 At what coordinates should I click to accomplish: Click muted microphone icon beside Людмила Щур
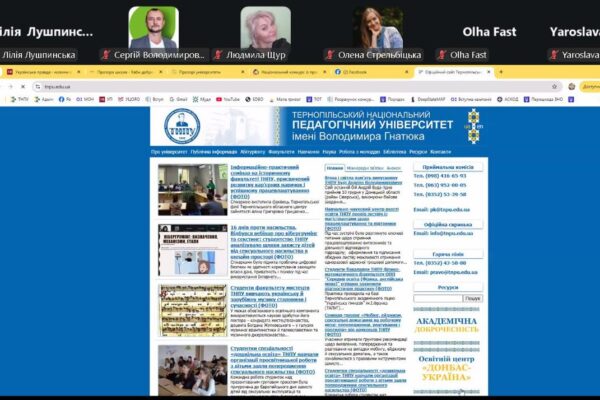pyautogui.click(x=218, y=55)
